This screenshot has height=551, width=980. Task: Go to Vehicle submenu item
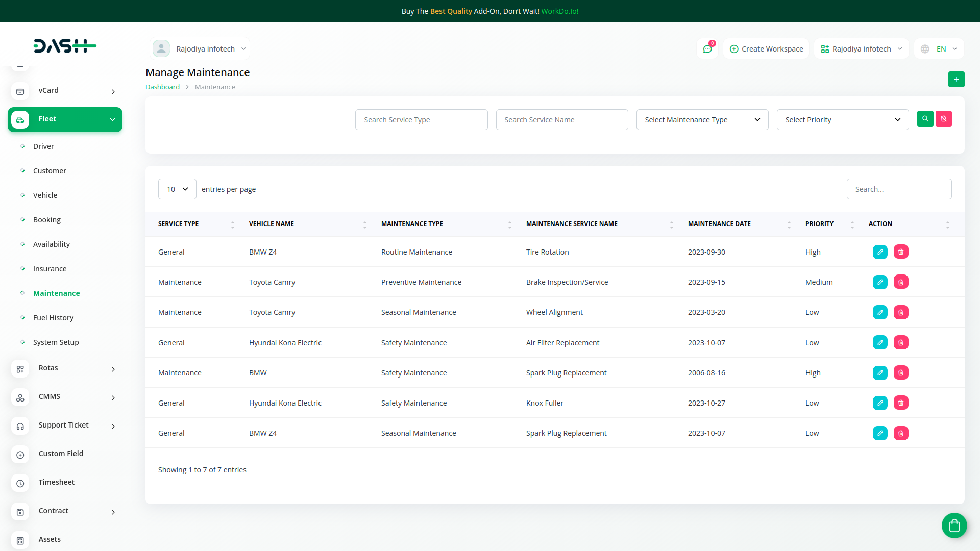coord(45,195)
